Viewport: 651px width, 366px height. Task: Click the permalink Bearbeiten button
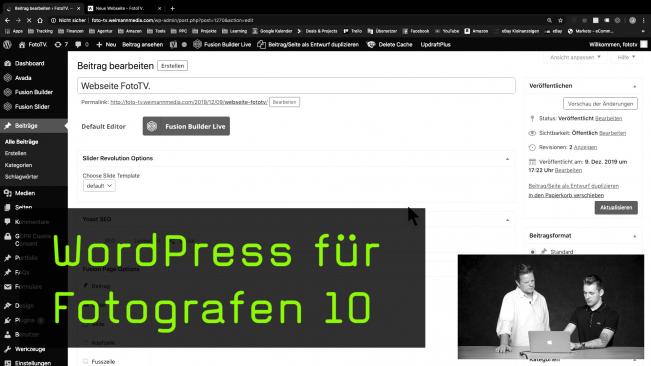coord(284,102)
